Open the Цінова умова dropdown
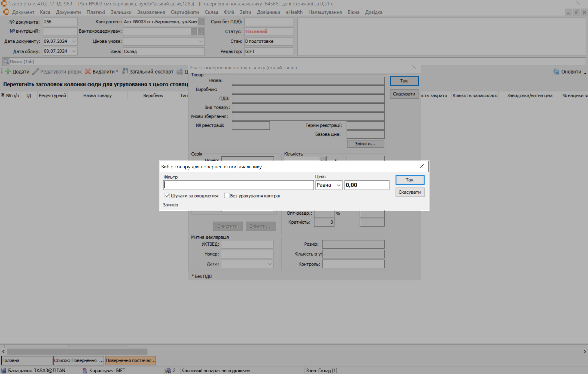 click(201, 41)
